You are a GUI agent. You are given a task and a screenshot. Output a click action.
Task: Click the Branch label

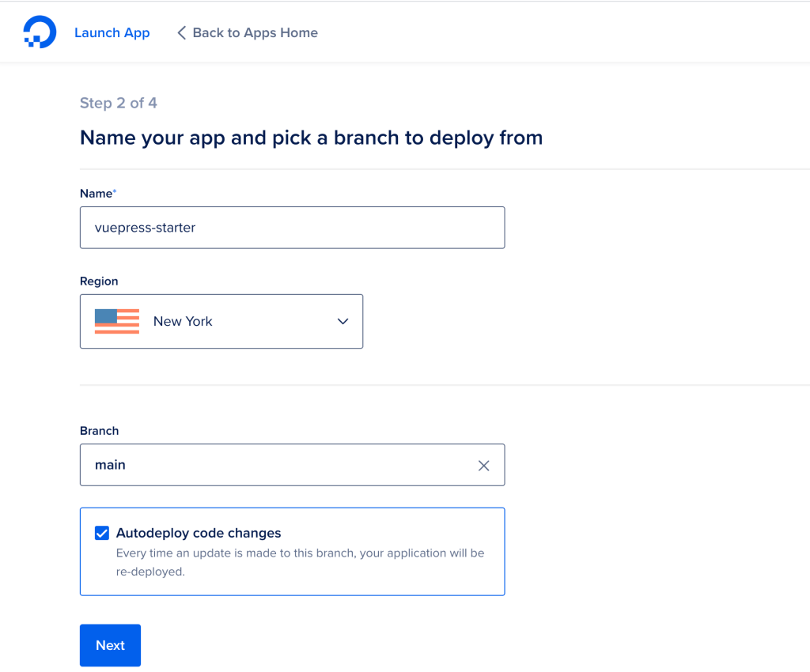99,431
